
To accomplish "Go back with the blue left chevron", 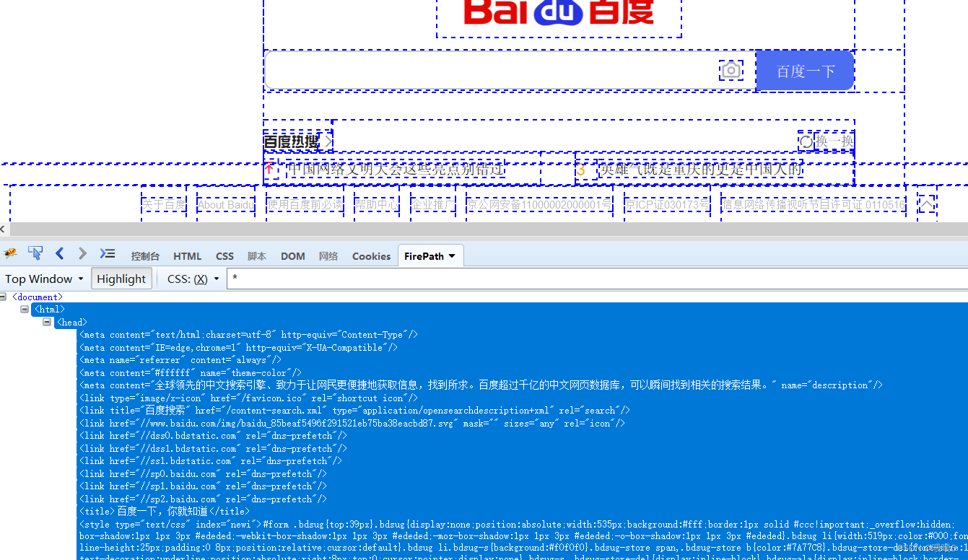I will 60,253.
